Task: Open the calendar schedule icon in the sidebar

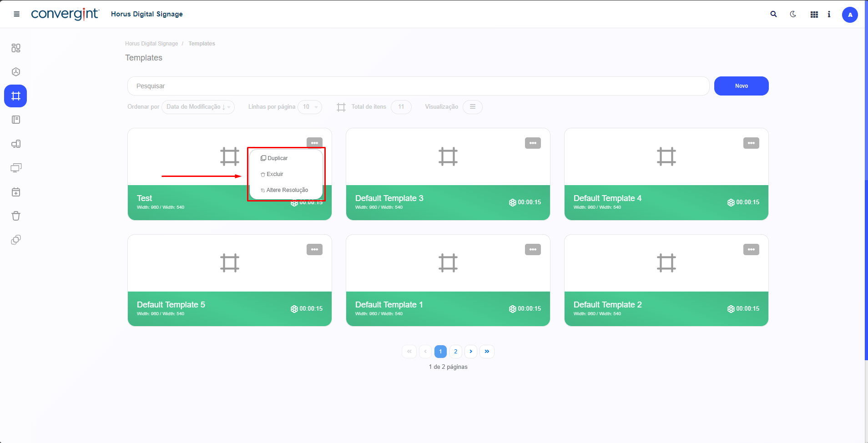Action: click(16, 192)
